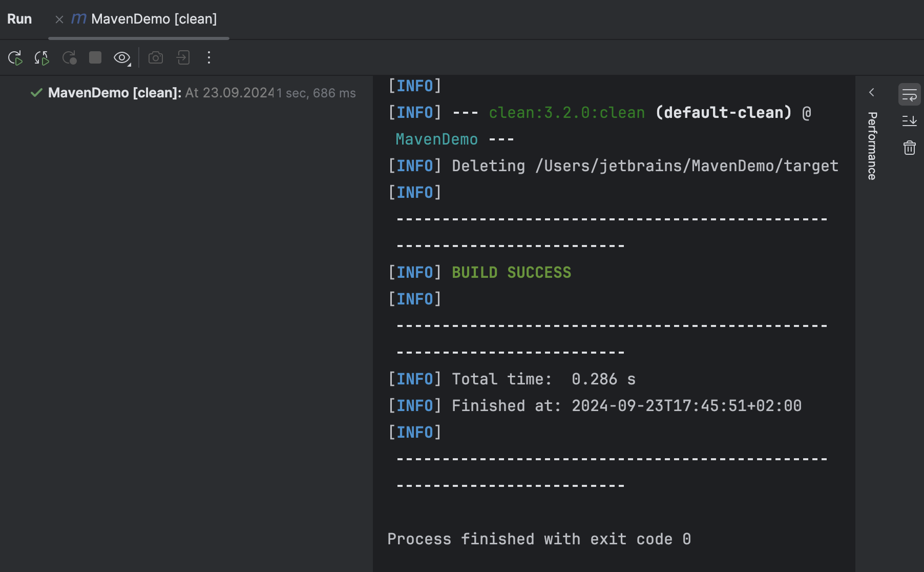Toggle soft-wrap in the console
This screenshot has width=924, height=572.
coord(909,94)
